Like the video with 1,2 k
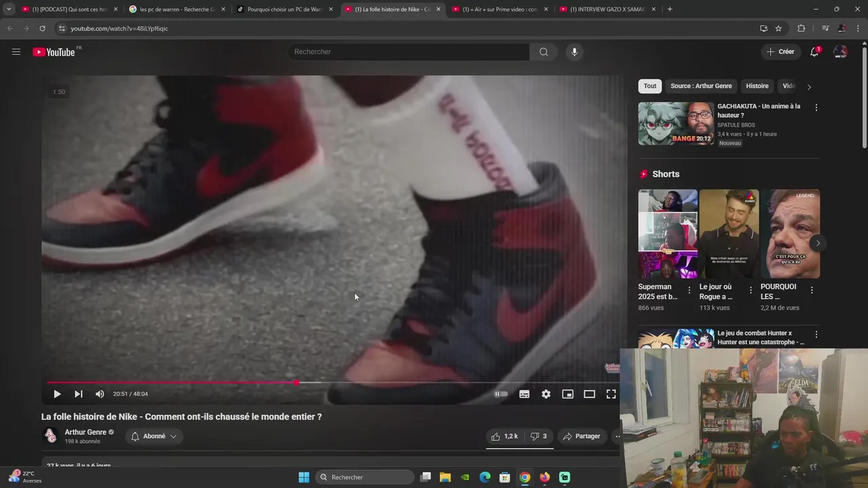Image resolution: width=868 pixels, height=488 pixels. [x=505, y=436]
